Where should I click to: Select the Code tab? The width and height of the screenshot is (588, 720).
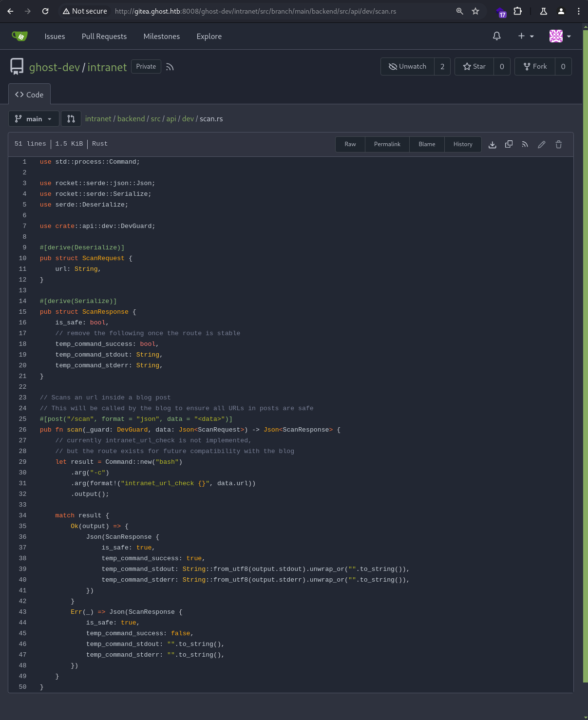[x=29, y=95]
